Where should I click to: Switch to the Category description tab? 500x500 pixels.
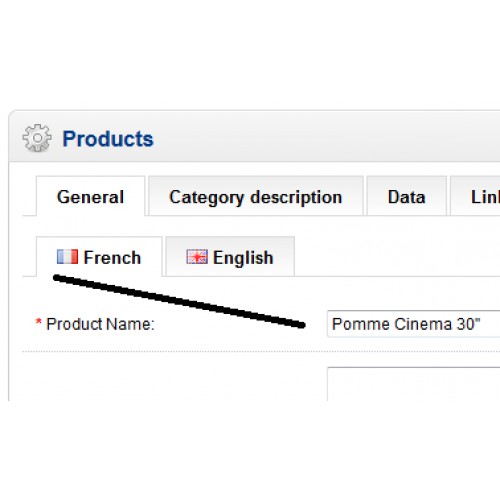[x=256, y=196]
